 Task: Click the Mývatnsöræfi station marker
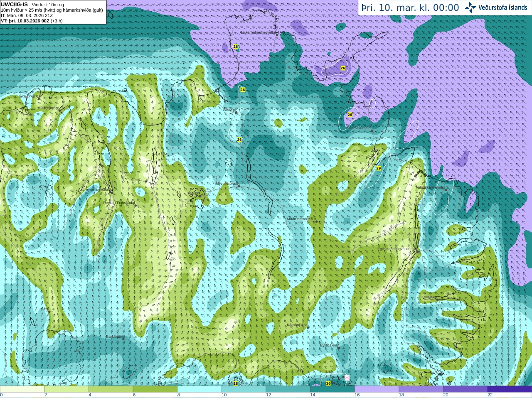(239, 186)
